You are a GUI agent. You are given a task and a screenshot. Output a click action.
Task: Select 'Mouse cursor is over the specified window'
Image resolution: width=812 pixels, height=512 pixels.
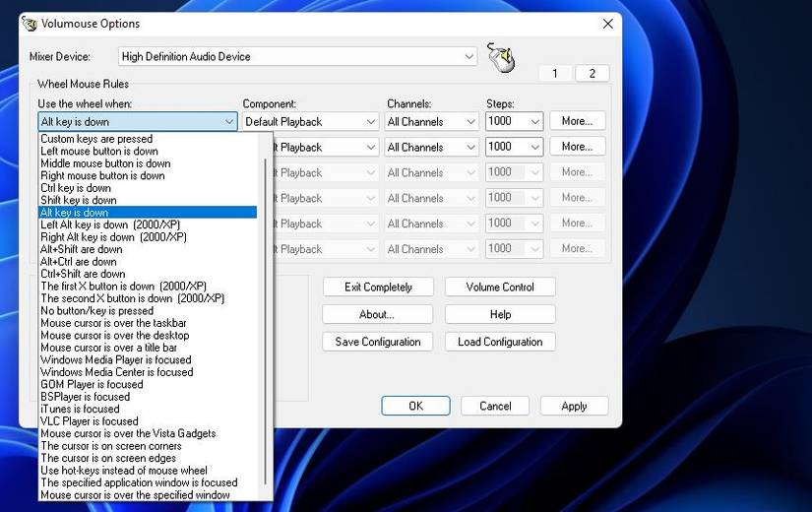click(148, 495)
